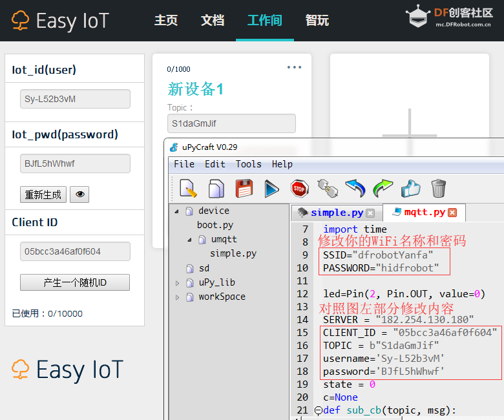Viewport: 504px width, 420px height.
Task: Click the uPyCraft title bar app icon
Action: (174, 147)
